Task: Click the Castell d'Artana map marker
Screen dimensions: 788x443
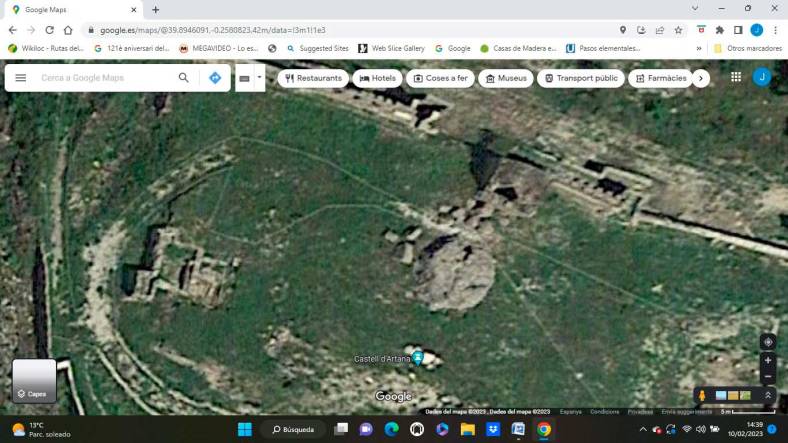Action: coord(418,358)
